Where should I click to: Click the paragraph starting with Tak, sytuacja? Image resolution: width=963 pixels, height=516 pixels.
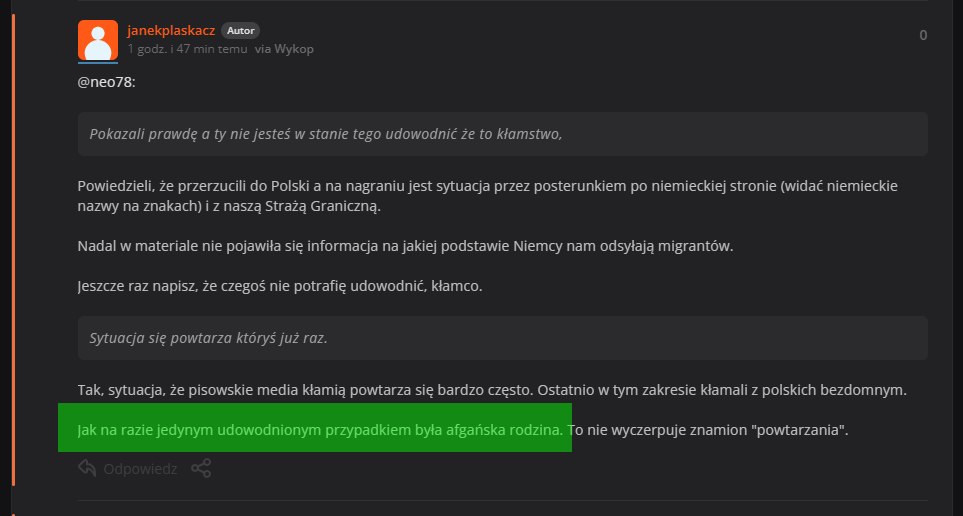coord(491,390)
